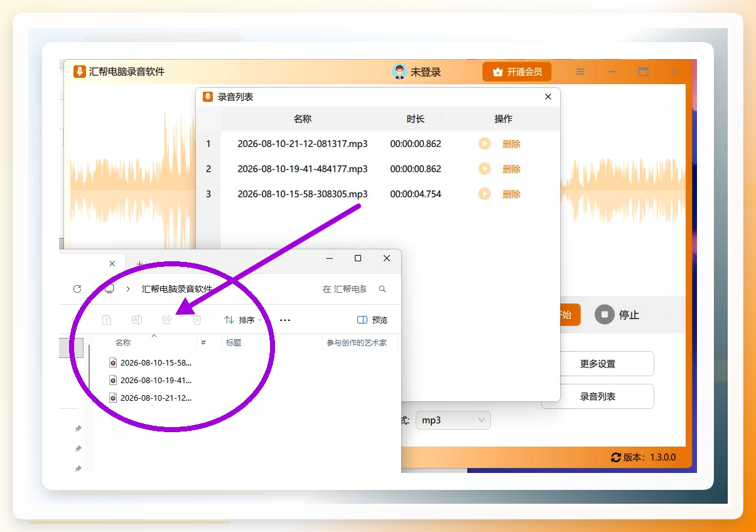756x532 pixels.
Task: Click the media icon of file 2026-08-10-15-58...
Action: [113, 362]
